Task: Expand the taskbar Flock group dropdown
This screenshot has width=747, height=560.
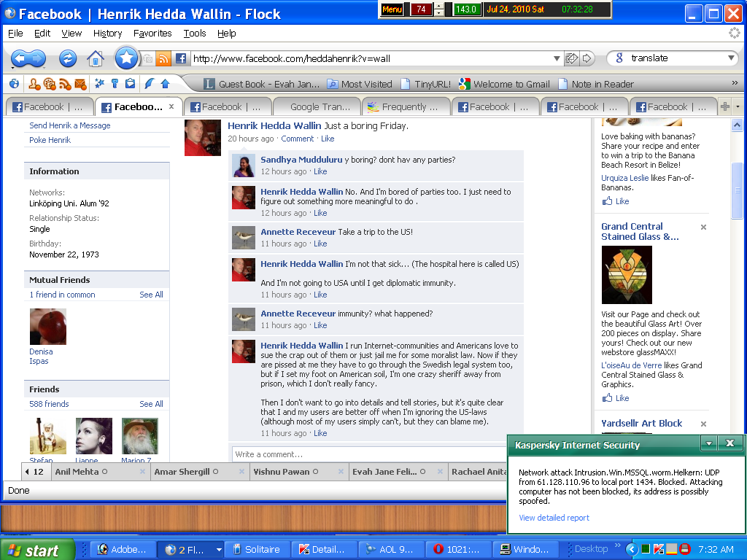Action: (219, 550)
